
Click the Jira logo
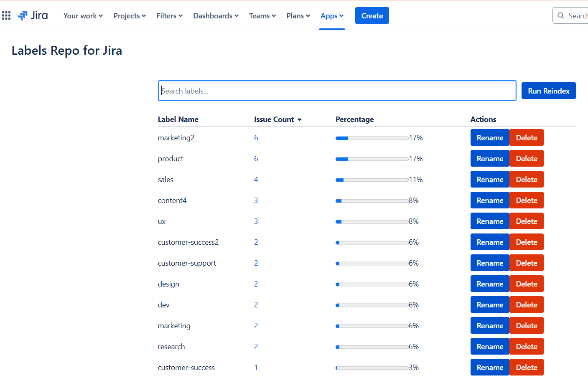(33, 16)
